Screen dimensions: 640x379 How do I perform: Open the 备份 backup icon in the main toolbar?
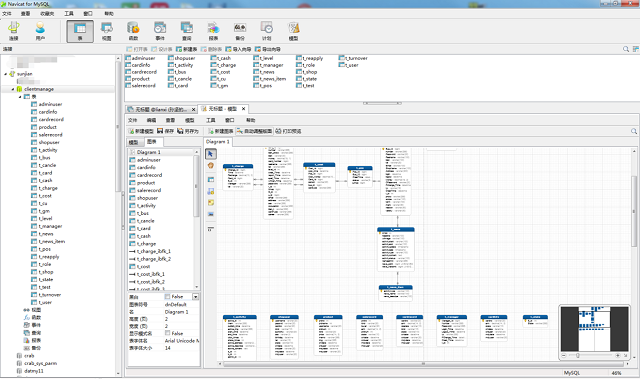point(240,31)
